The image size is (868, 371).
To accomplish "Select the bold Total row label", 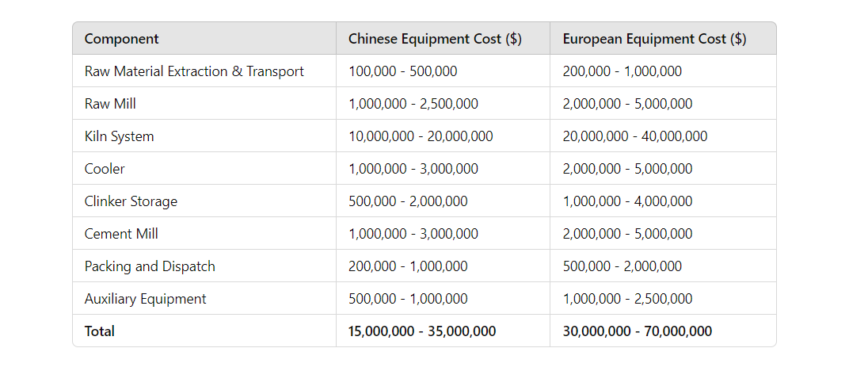I will pos(100,331).
